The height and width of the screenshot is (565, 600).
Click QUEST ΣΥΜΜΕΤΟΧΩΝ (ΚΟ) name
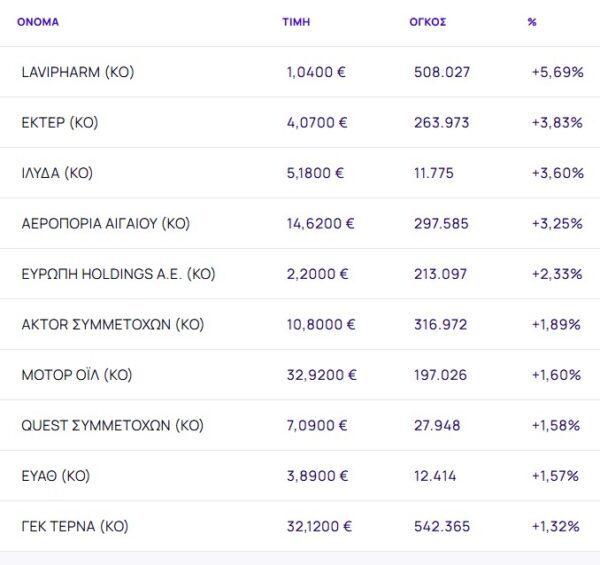pos(112,426)
